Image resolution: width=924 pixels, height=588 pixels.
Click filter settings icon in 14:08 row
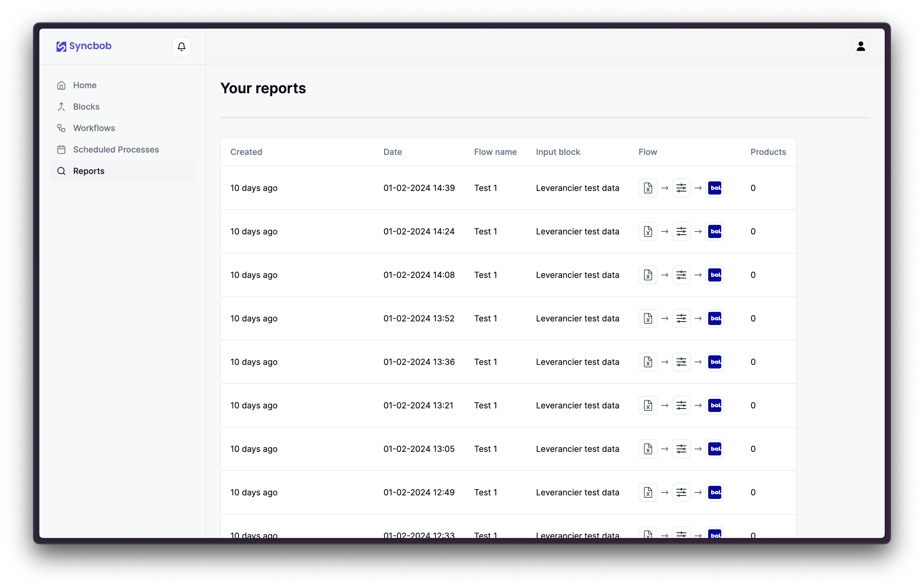pos(681,275)
